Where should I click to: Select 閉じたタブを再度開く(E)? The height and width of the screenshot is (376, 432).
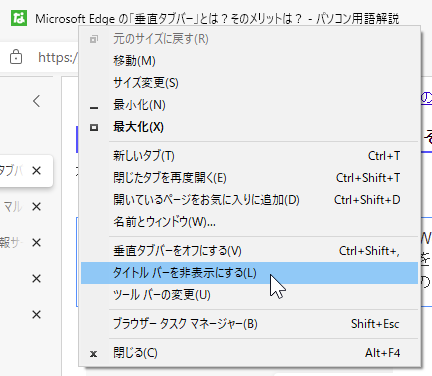[249, 178]
